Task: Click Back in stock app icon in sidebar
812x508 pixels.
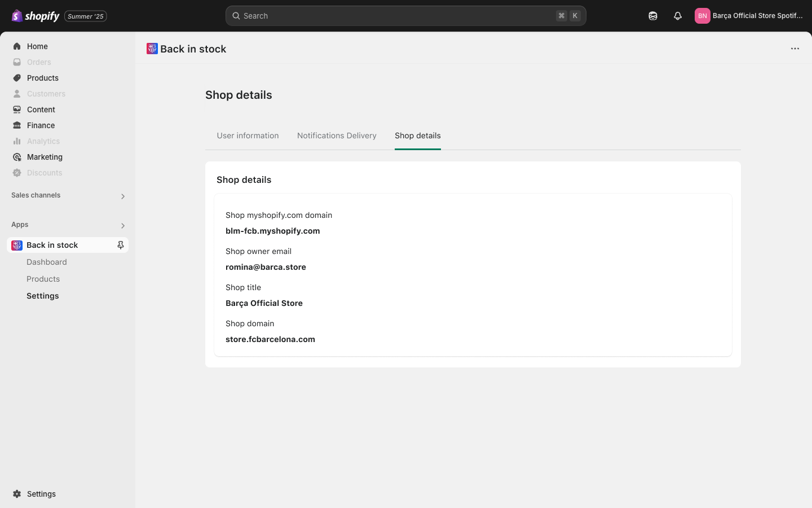Action: [x=17, y=245]
